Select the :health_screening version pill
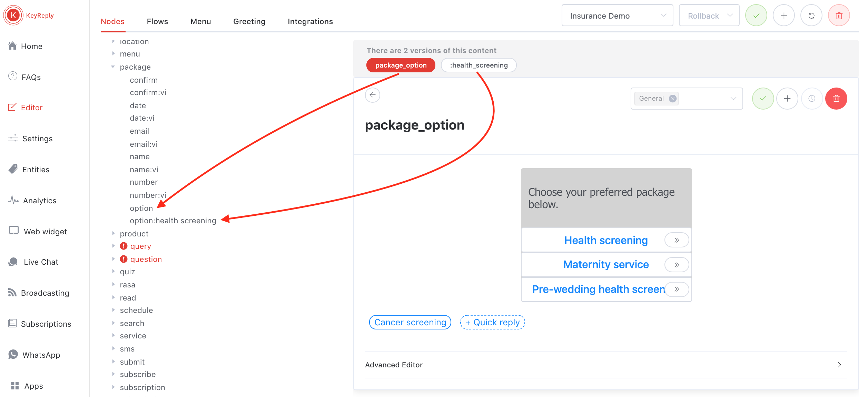 point(479,65)
